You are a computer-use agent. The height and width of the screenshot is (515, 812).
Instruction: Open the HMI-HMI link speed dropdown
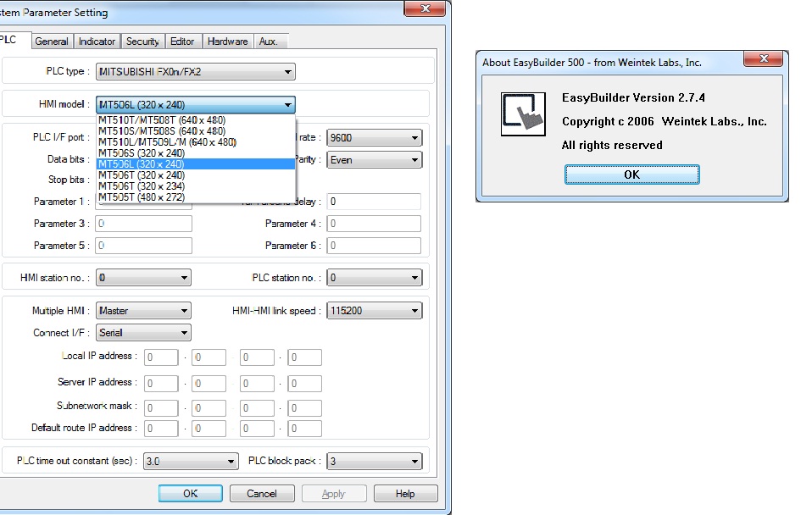pos(414,311)
